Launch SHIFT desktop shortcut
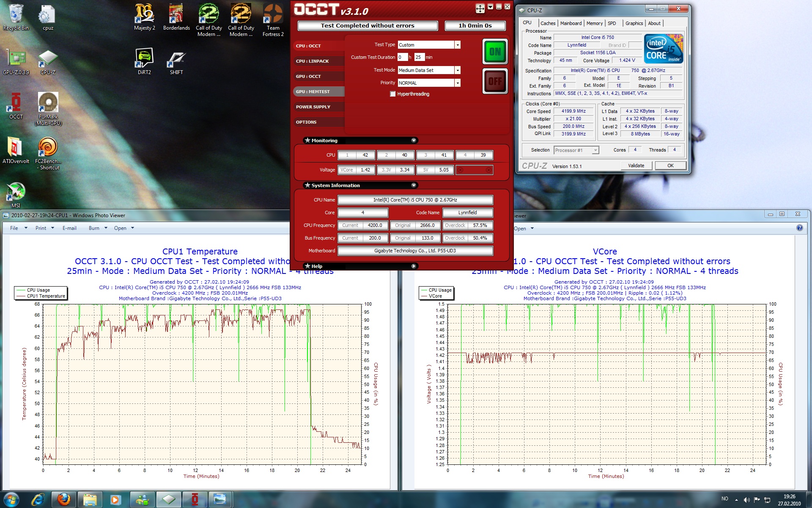The width and height of the screenshot is (812, 508). 176,62
